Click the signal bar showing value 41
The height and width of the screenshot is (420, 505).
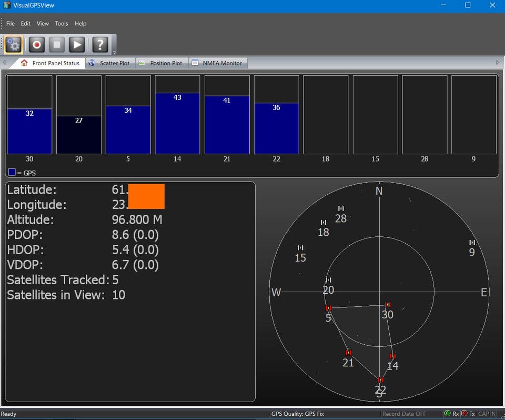227,125
